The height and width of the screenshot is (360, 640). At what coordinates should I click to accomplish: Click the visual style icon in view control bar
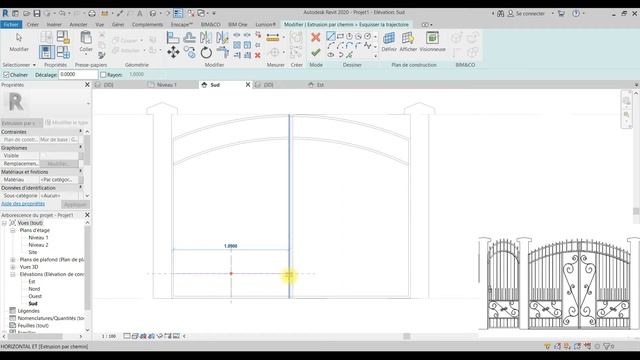[135, 336]
